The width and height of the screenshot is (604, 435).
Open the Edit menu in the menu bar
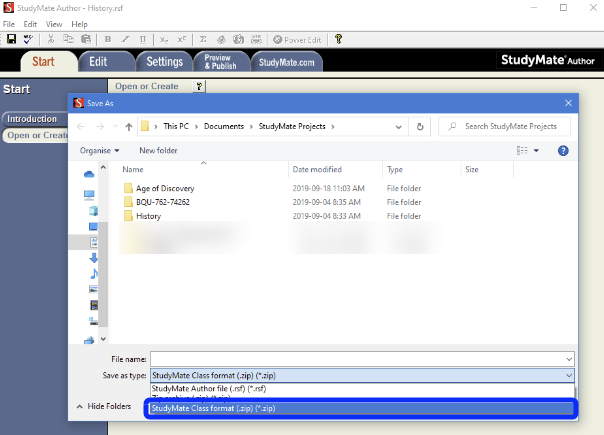[30, 24]
